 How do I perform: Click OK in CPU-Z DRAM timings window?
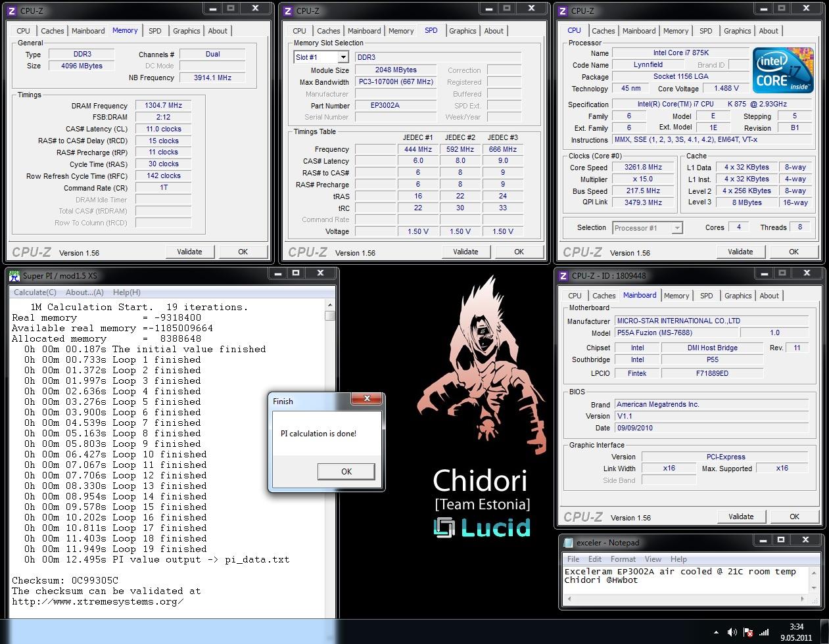coord(243,252)
